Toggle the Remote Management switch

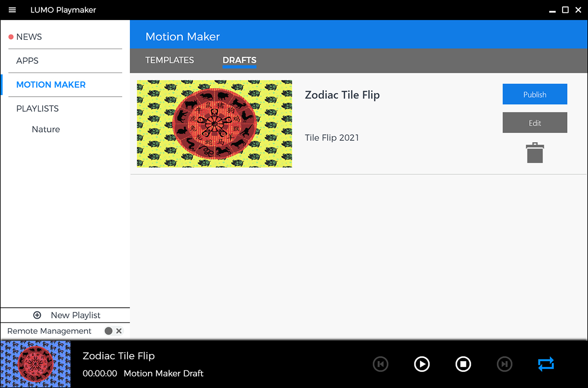click(108, 331)
